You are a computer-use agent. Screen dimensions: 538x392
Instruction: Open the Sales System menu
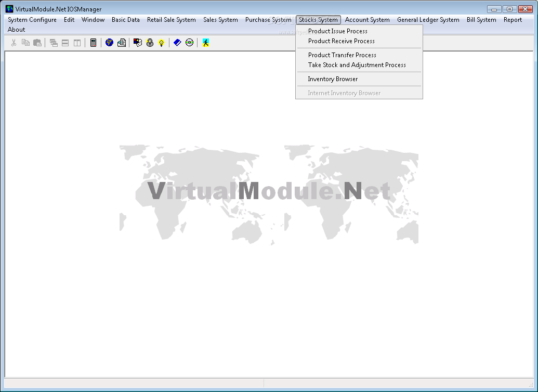220,20
